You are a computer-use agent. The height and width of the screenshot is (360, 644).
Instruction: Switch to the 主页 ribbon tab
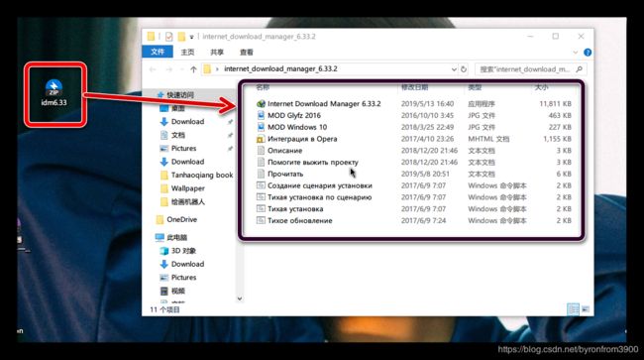coord(187,53)
